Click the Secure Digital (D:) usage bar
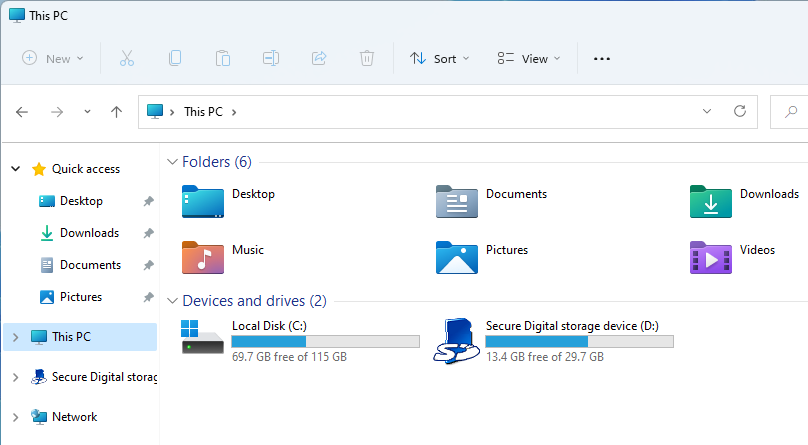The image size is (808, 445). point(580,341)
